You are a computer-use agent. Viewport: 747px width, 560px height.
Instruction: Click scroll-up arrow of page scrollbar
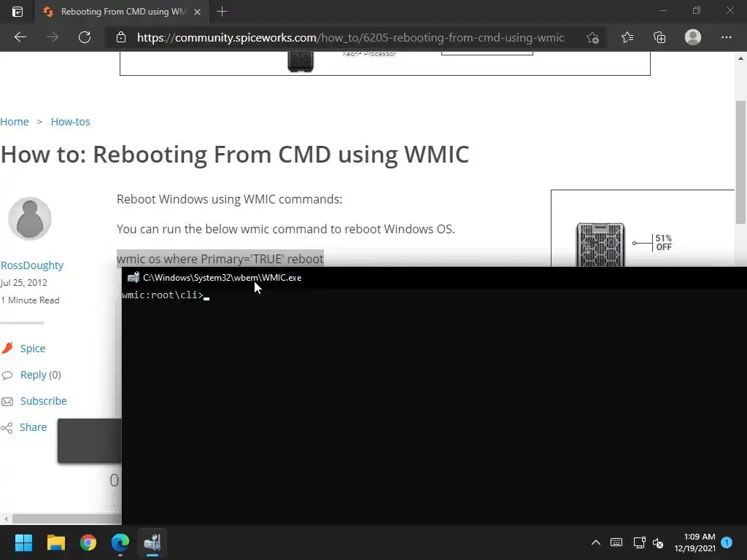point(740,58)
